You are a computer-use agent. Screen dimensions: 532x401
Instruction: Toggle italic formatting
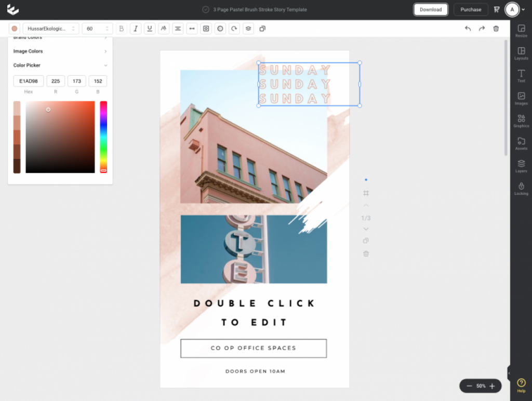pos(136,29)
